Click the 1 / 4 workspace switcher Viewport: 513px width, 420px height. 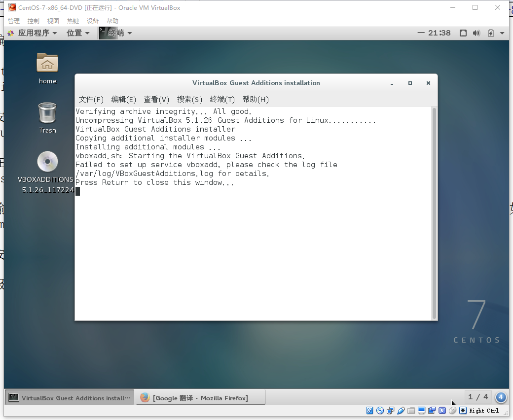click(x=478, y=397)
